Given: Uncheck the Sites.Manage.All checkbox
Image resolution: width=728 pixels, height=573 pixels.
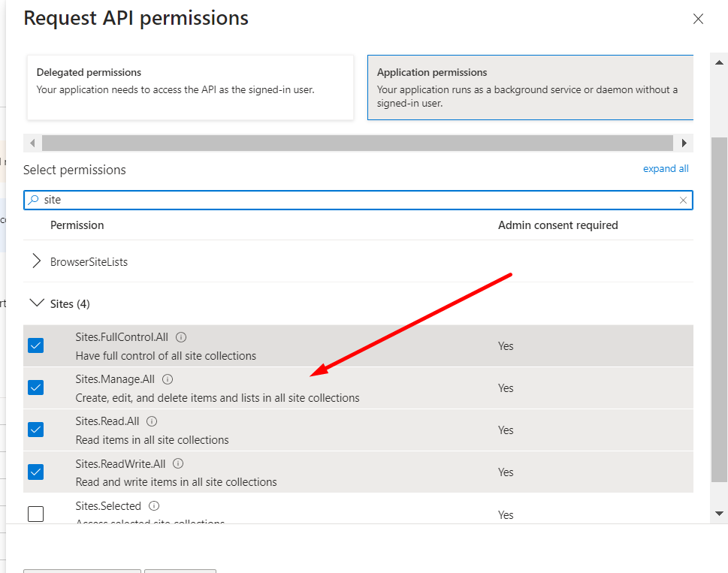Looking at the screenshot, I should 35,388.
